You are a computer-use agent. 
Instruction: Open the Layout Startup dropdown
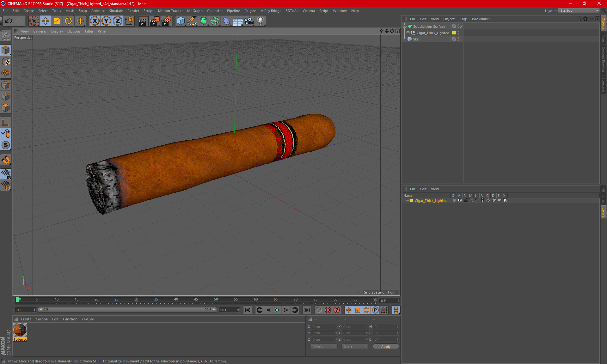point(579,10)
